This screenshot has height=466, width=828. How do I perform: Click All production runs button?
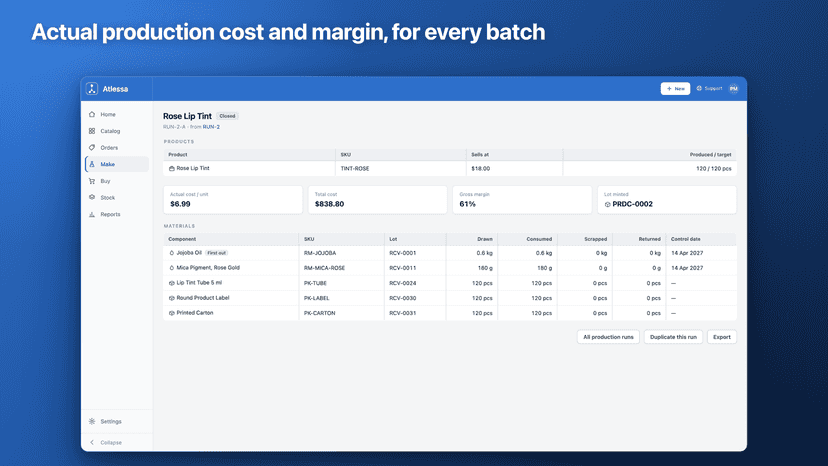click(x=608, y=337)
